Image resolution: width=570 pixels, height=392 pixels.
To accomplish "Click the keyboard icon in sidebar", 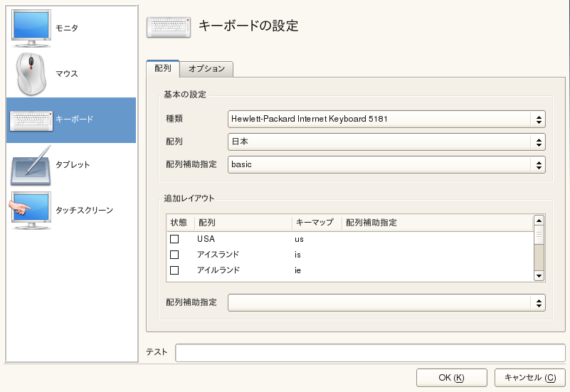I will pyautogui.click(x=31, y=120).
